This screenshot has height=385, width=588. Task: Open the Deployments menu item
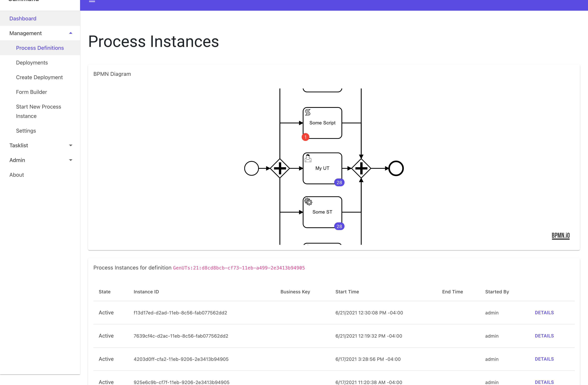[x=32, y=63]
